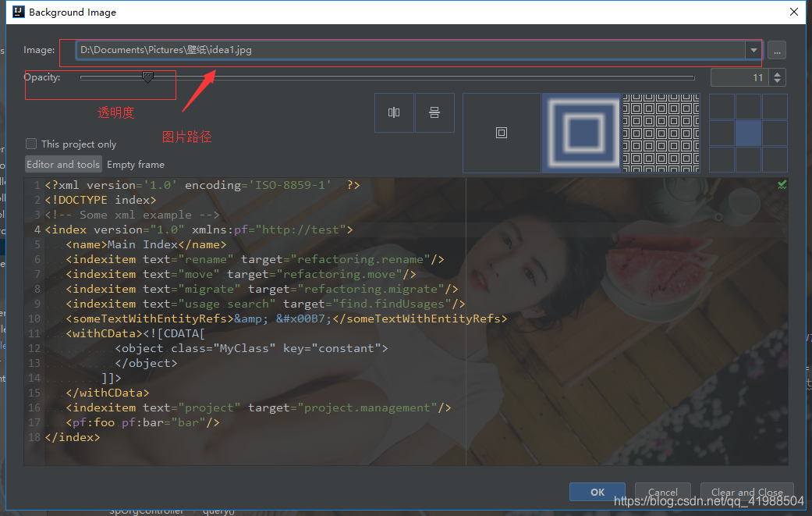Click line number 10 in gutter
Image resolution: width=812 pixels, height=516 pixels.
(34, 318)
